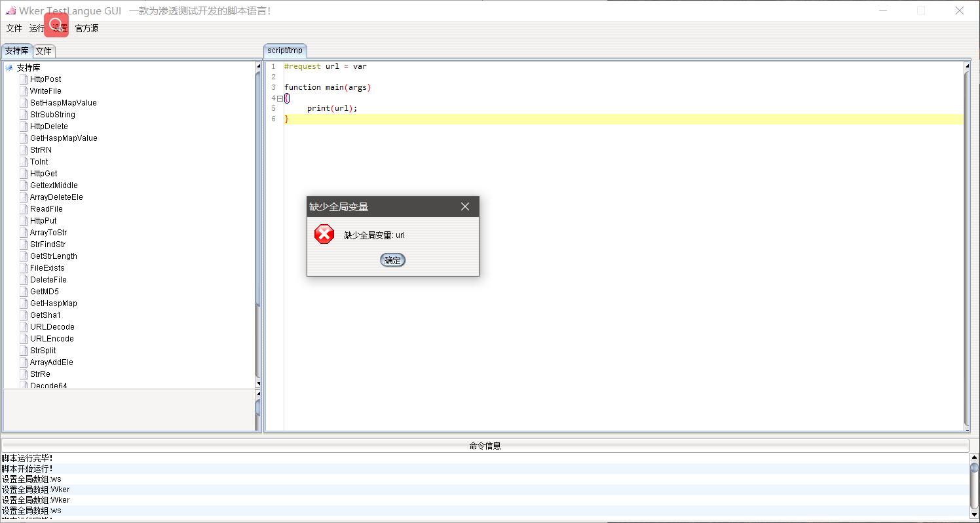Switch to the 文件 tab in left panel
Screen dimensions: 980x523
point(44,51)
